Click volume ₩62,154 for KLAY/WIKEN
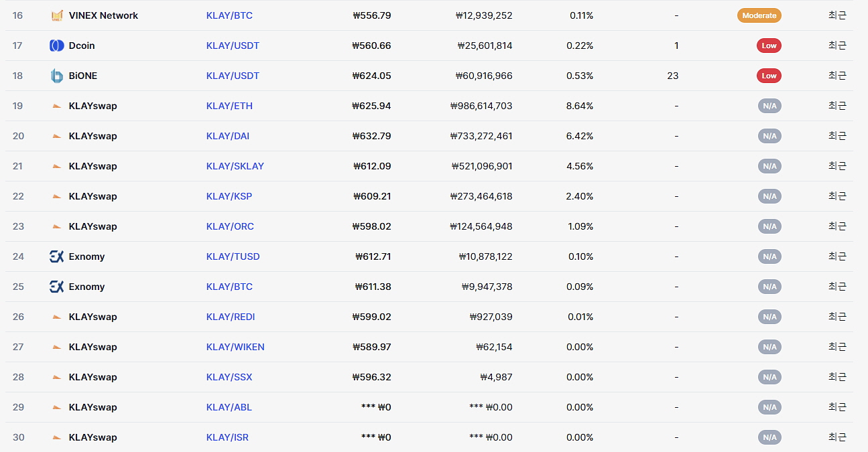Viewport: 868px width, 452px height. (495, 347)
